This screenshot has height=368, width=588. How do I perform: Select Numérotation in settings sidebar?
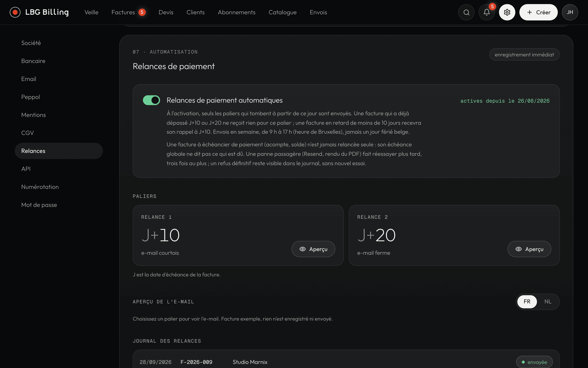coord(59,187)
